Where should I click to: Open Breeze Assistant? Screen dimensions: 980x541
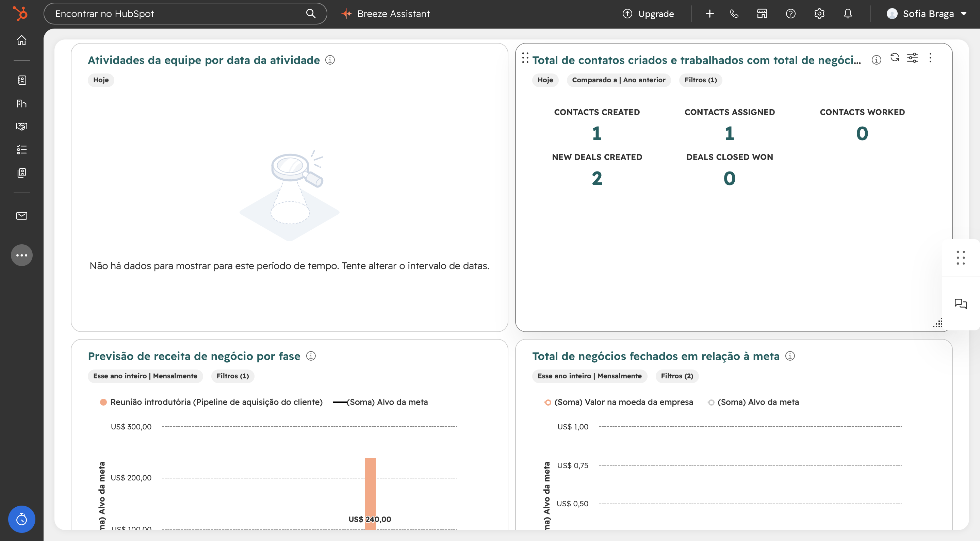pos(386,14)
